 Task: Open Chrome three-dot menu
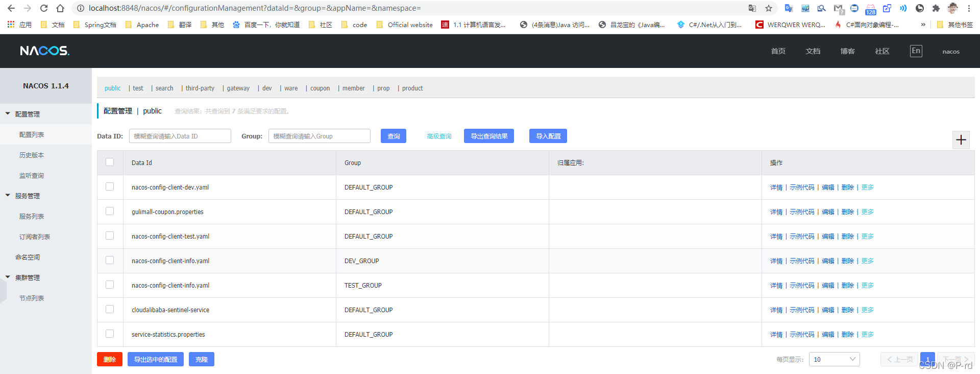pos(969,8)
